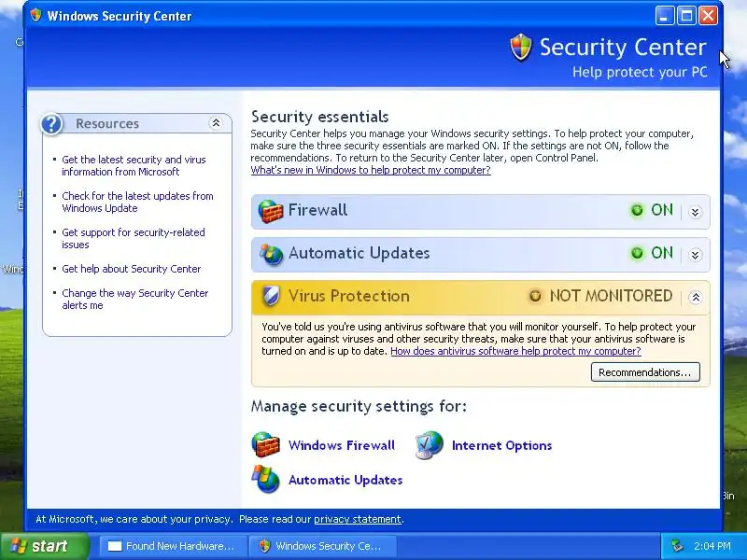Click the Virus Protection header label
The width and height of the screenshot is (747, 560).
(348, 296)
